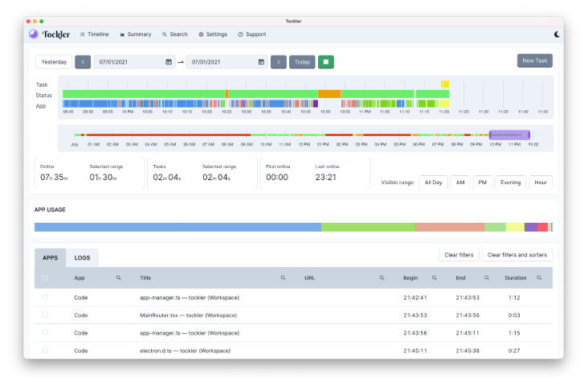Screen dimensions: 588x378
Task: Open calendar picker for start date
Action: 169,62
